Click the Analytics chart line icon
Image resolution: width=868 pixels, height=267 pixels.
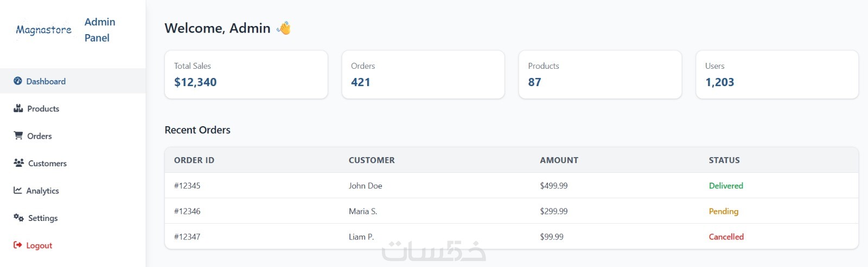point(18,190)
